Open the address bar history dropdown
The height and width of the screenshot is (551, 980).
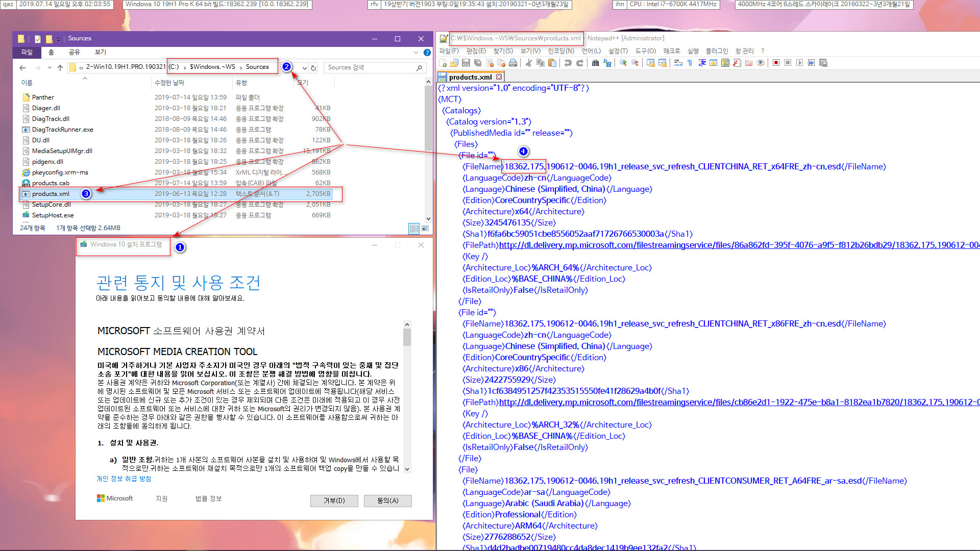tap(304, 67)
